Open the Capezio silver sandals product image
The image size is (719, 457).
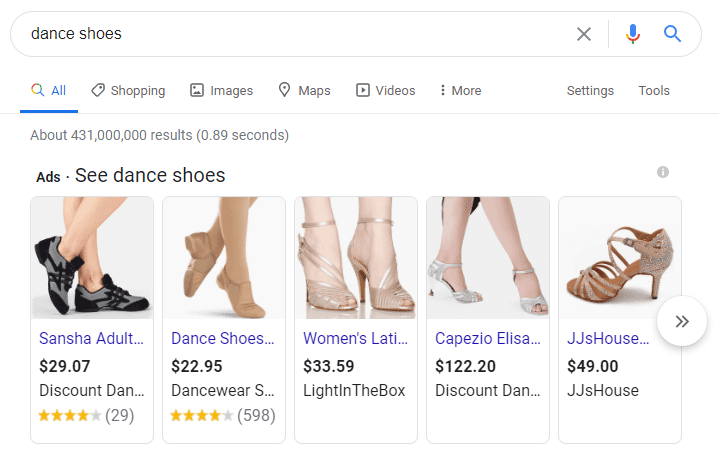point(488,258)
